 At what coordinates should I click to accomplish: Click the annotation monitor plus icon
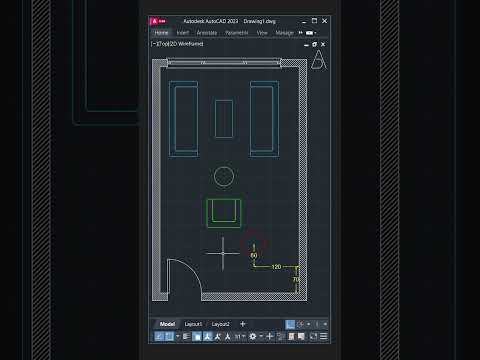tap(270, 337)
